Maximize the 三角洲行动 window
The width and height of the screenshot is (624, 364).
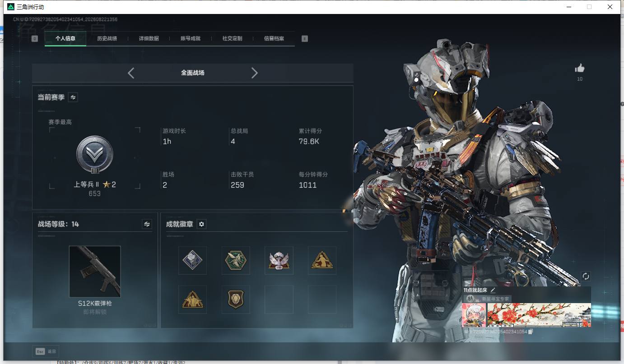click(x=589, y=7)
